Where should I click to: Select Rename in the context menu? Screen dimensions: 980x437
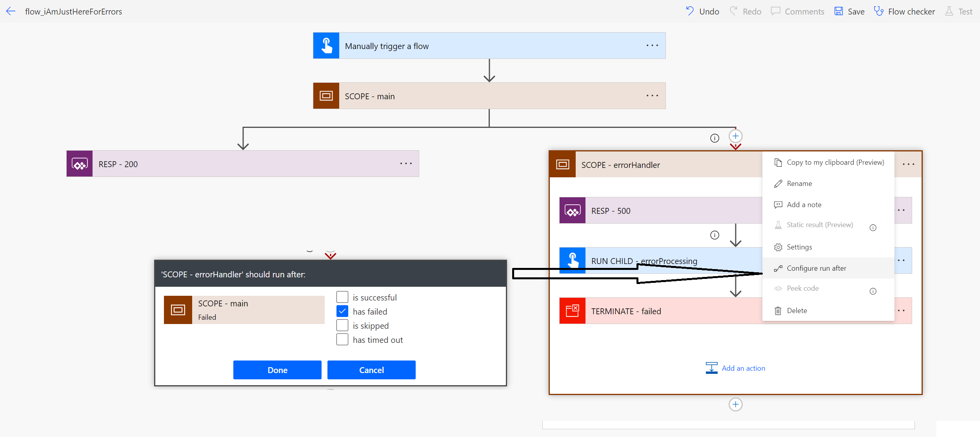pos(799,184)
